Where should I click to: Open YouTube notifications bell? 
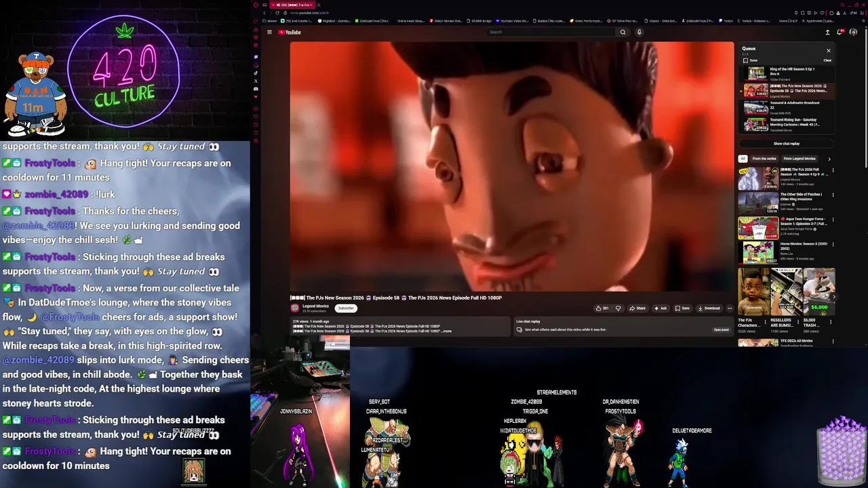[841, 32]
